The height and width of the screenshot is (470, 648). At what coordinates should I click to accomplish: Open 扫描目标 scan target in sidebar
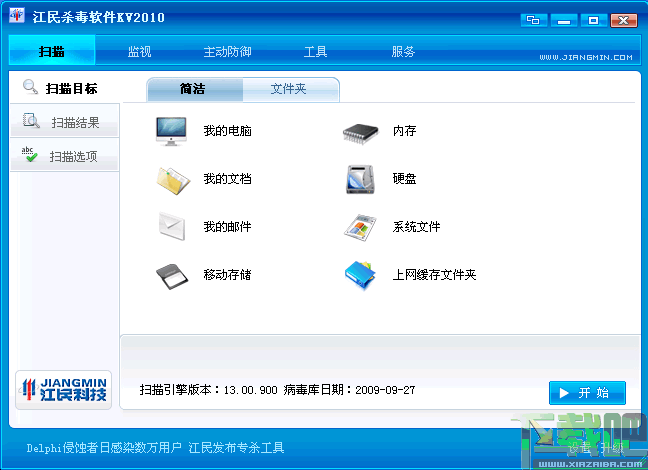65,88
